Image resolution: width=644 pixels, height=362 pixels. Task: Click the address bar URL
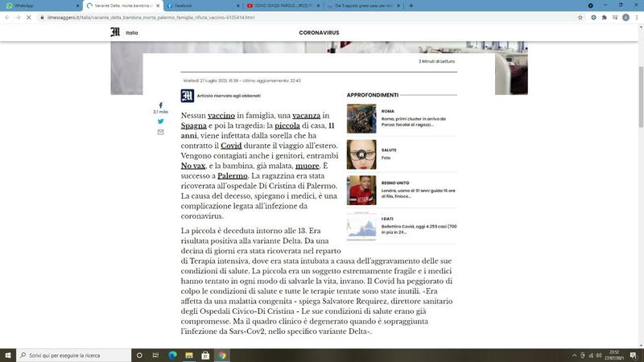(151, 18)
